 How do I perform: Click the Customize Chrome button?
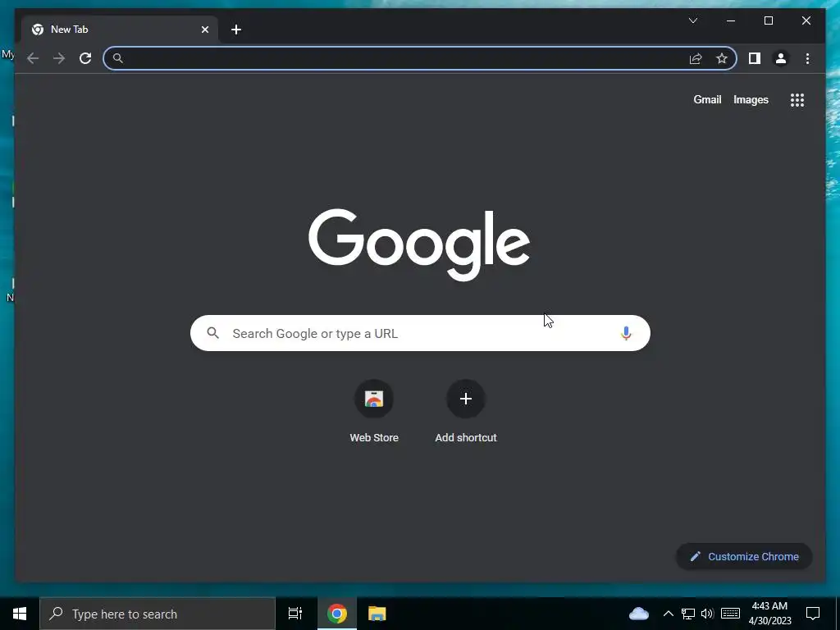[744, 557]
